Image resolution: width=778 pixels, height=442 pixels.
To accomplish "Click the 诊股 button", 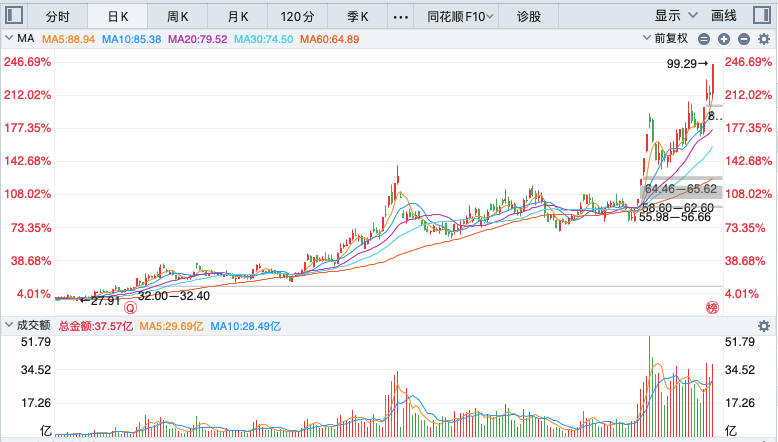I will 528,17.
